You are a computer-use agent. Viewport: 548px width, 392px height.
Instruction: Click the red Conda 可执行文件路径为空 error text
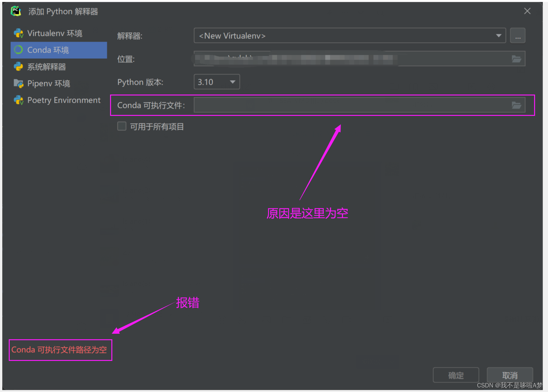[59, 350]
